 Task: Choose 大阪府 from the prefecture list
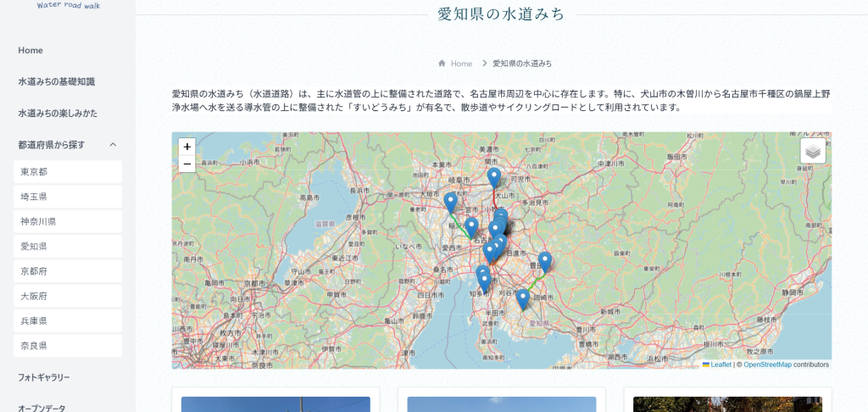click(68, 297)
